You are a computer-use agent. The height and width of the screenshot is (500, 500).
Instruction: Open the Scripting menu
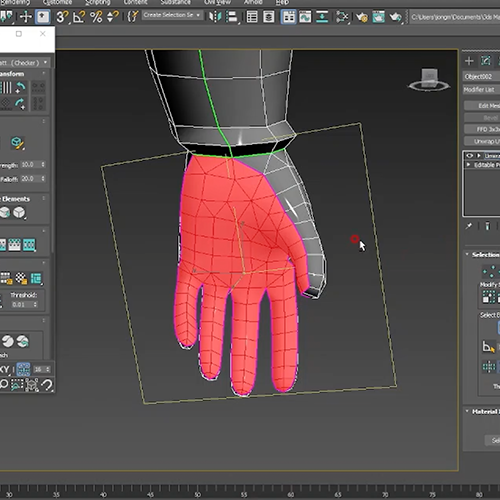(x=98, y=2)
